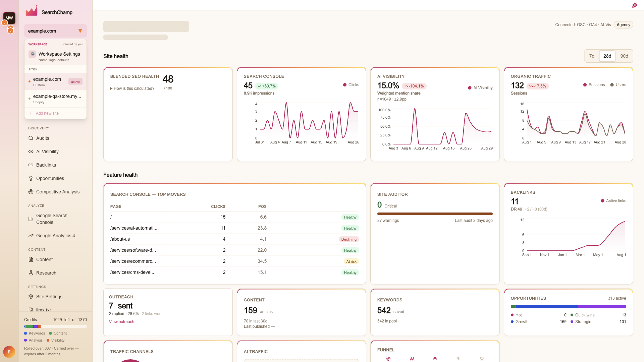644x362 pixels.
Task: Click the Opportunities stacked color bar
Action: tap(568, 307)
